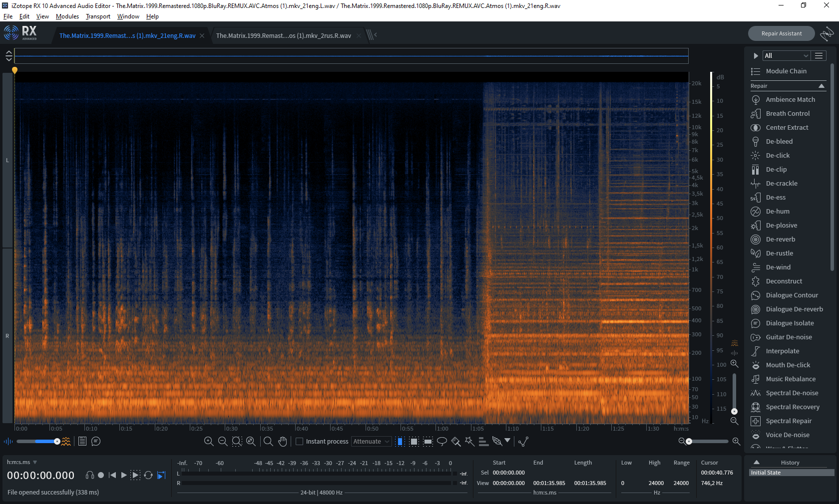Image resolution: width=839 pixels, height=504 pixels.
Task: Toggle the right channel R selector
Action: [x=7, y=336]
